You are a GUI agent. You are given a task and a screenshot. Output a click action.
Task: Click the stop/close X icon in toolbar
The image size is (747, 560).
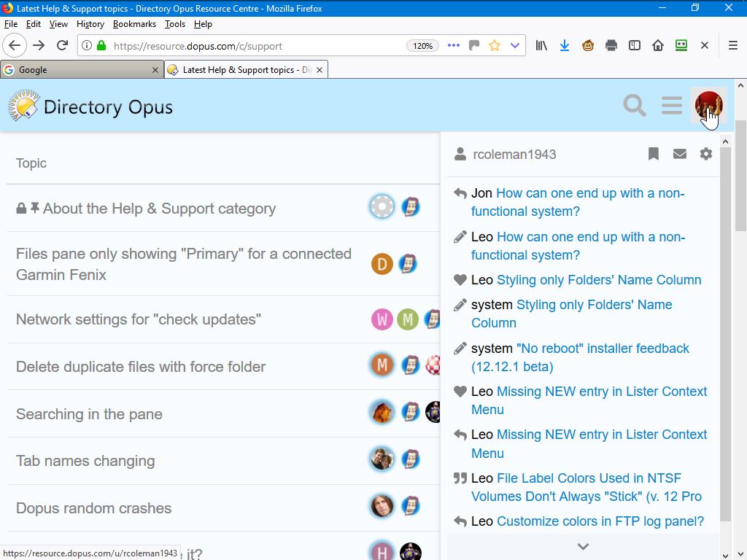click(x=705, y=46)
